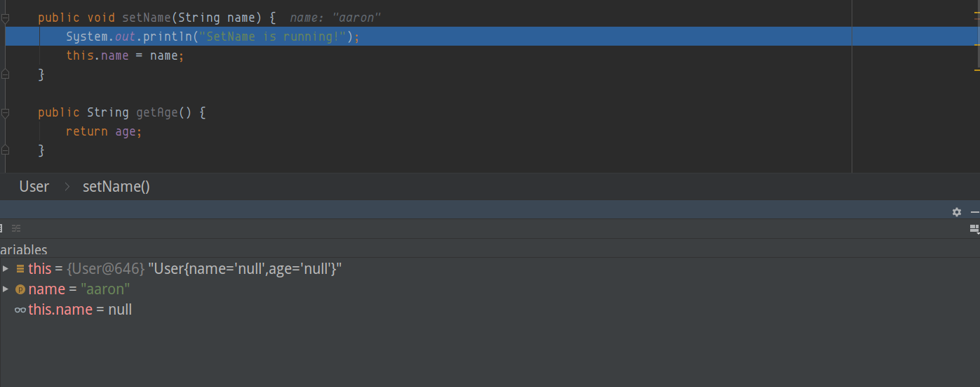The image size is (980, 387).
Task: Click the Variables panel header label
Action: (x=24, y=250)
